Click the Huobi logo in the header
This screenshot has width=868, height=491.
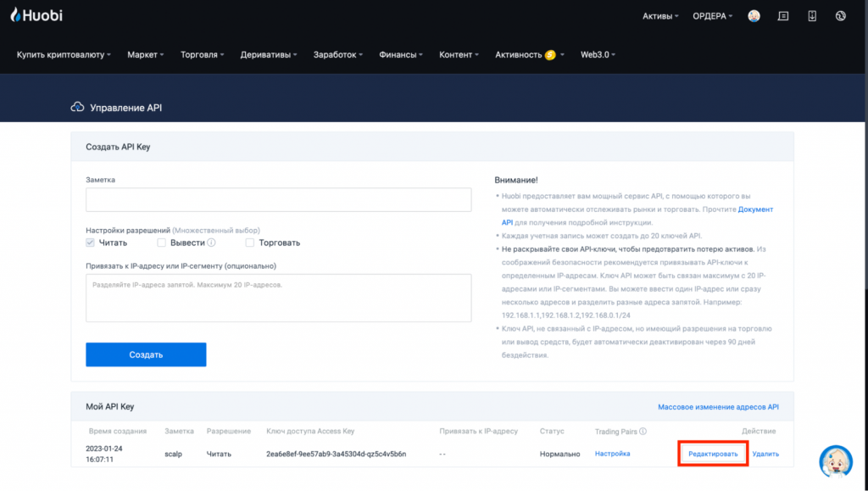point(36,15)
